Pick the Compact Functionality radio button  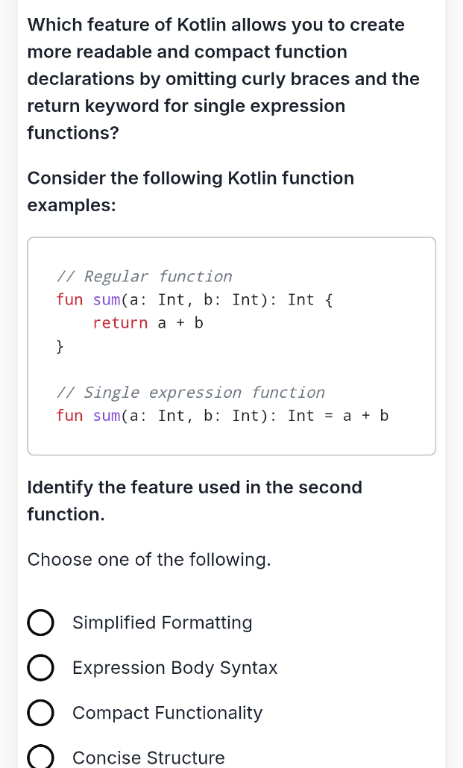pyautogui.click(x=41, y=713)
